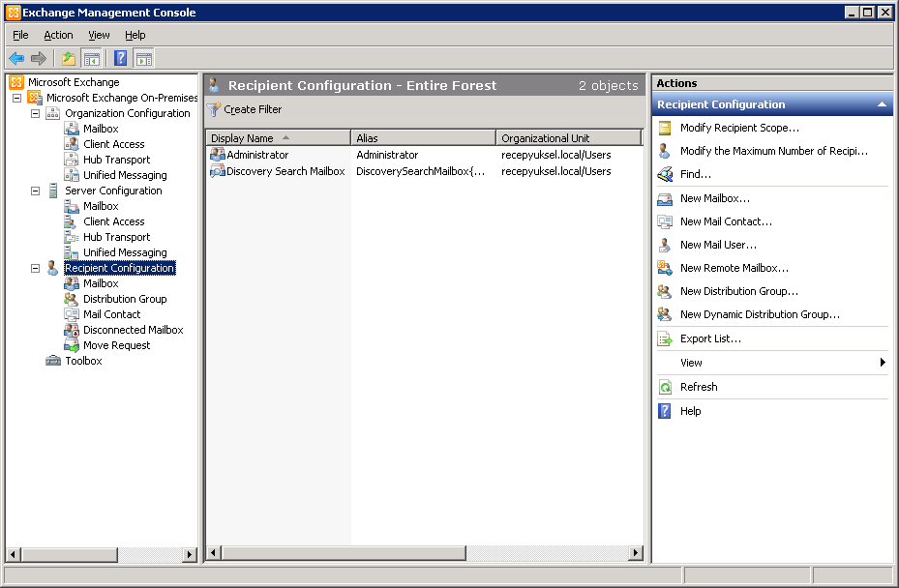Click Modify the Maximum Number of Recipients action
Image resolution: width=899 pixels, height=588 pixels.
coord(774,151)
